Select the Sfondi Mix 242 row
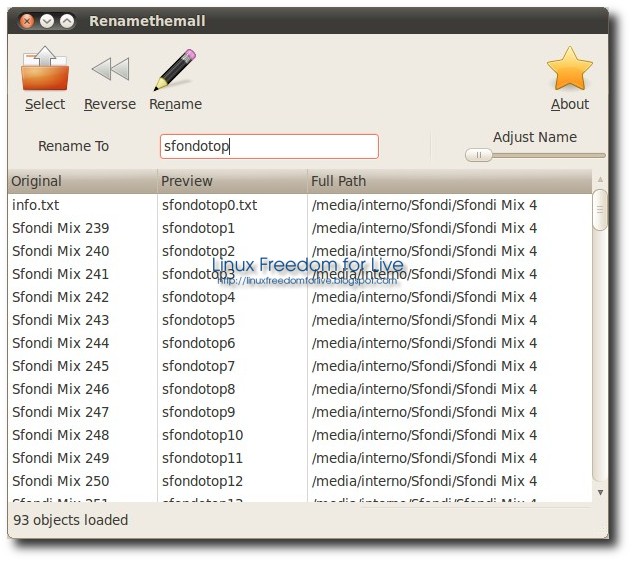This screenshot has width=632, height=562. click(300, 297)
